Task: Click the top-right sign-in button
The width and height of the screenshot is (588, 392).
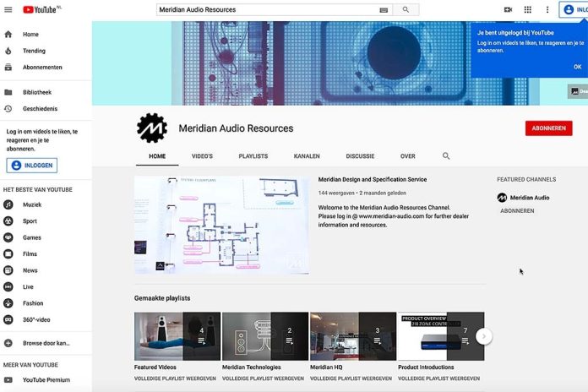Action: click(x=574, y=10)
